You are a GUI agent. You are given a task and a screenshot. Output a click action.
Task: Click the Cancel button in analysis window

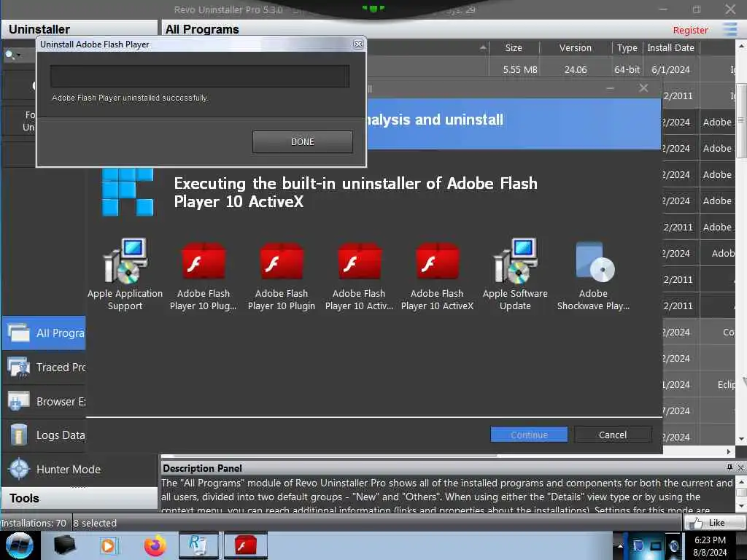coord(613,435)
